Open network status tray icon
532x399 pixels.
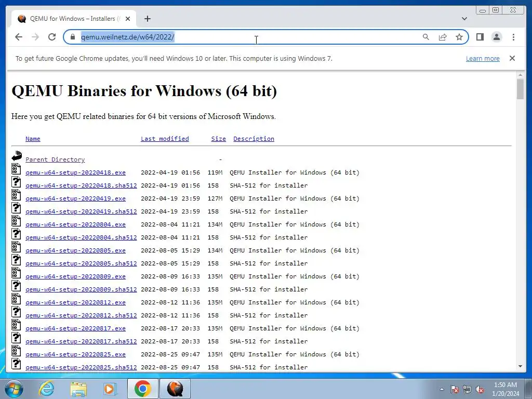point(467,389)
